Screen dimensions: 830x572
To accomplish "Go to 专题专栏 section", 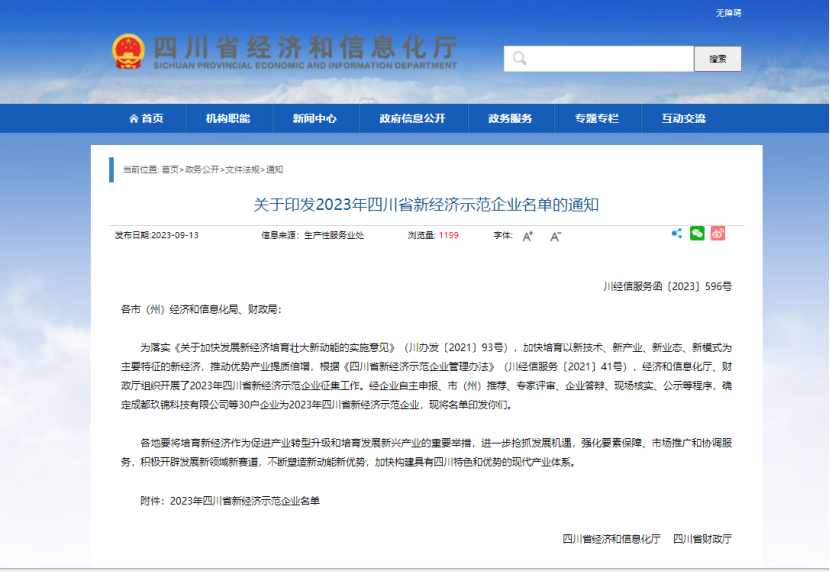I will (x=596, y=118).
